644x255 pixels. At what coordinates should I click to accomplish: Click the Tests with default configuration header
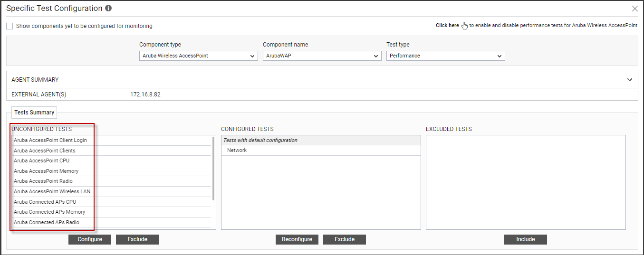coord(321,140)
